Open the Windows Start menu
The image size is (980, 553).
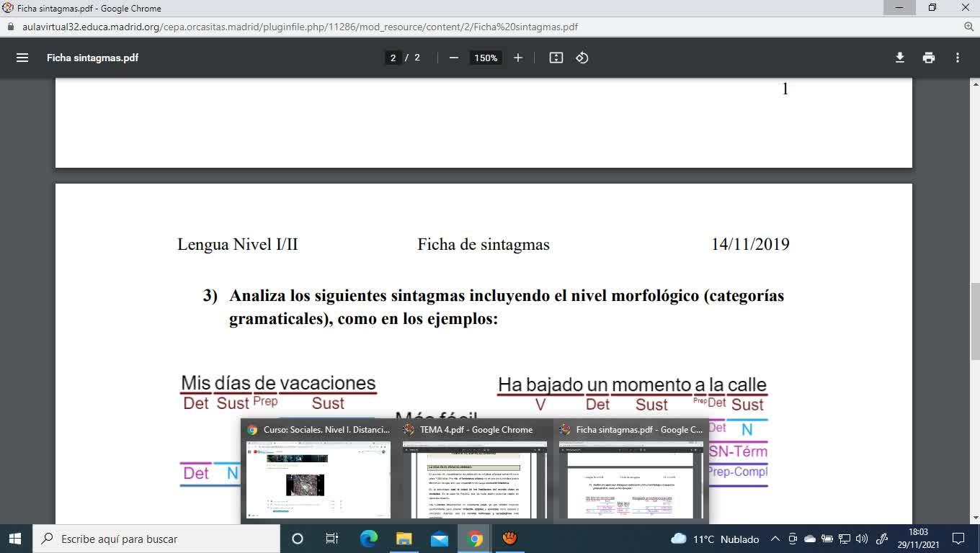[x=15, y=539]
